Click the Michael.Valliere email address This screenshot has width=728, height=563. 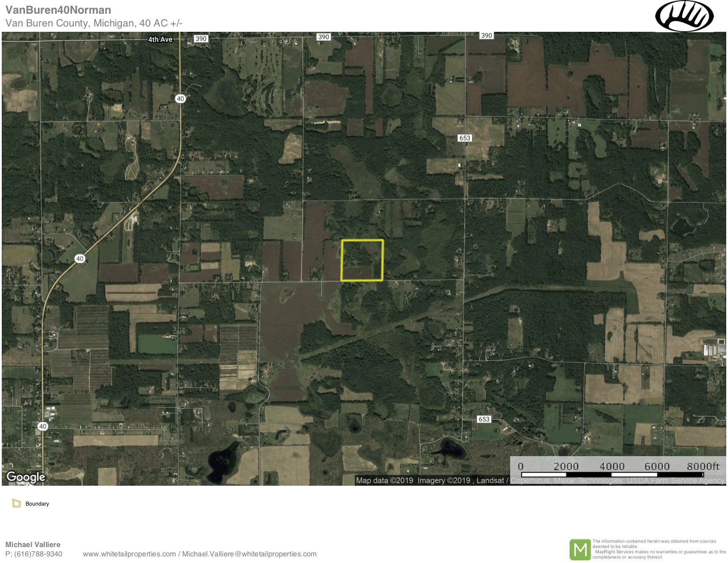tap(249, 554)
